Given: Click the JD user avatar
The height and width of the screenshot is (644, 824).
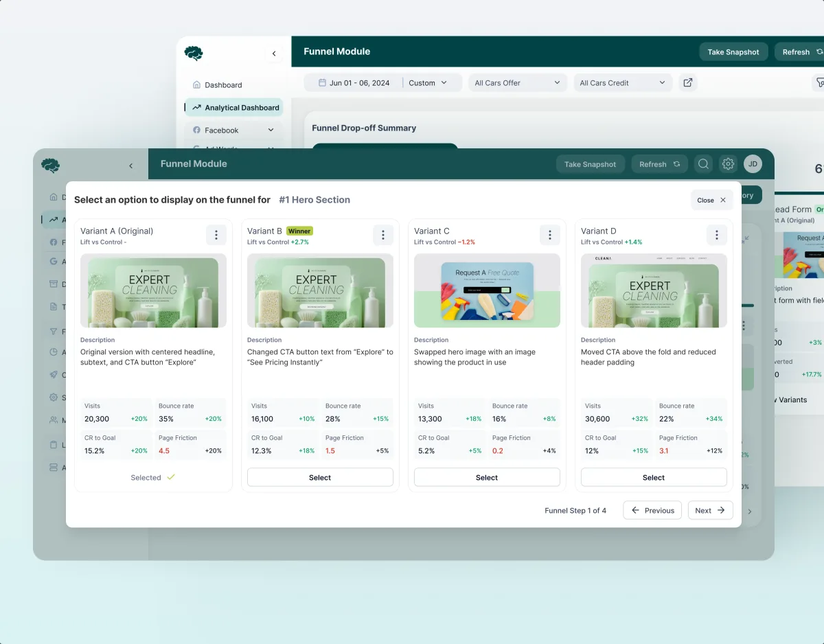Looking at the screenshot, I should coord(753,164).
